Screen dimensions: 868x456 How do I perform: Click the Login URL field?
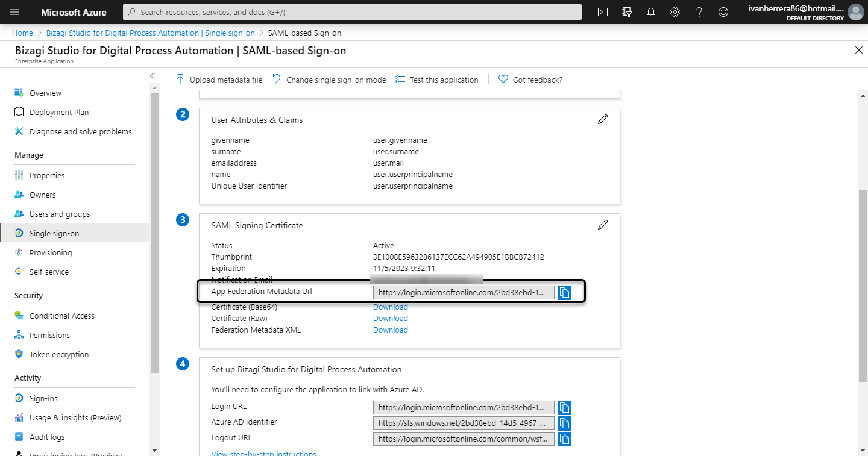[x=463, y=407]
